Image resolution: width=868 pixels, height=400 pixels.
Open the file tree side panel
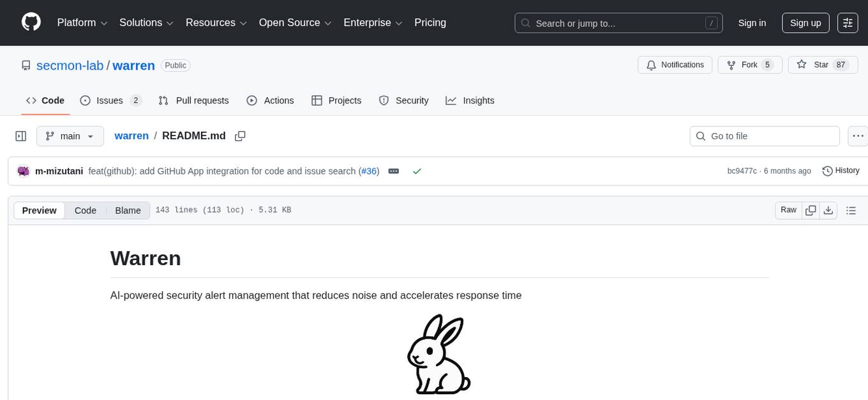point(20,135)
